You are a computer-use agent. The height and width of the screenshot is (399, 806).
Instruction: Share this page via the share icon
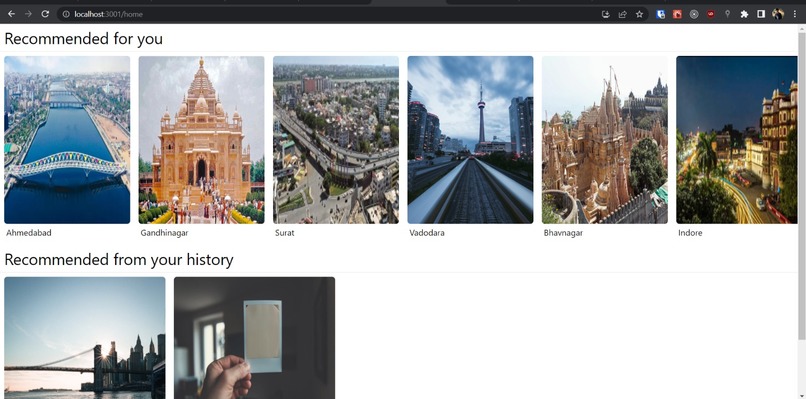pyautogui.click(x=622, y=14)
